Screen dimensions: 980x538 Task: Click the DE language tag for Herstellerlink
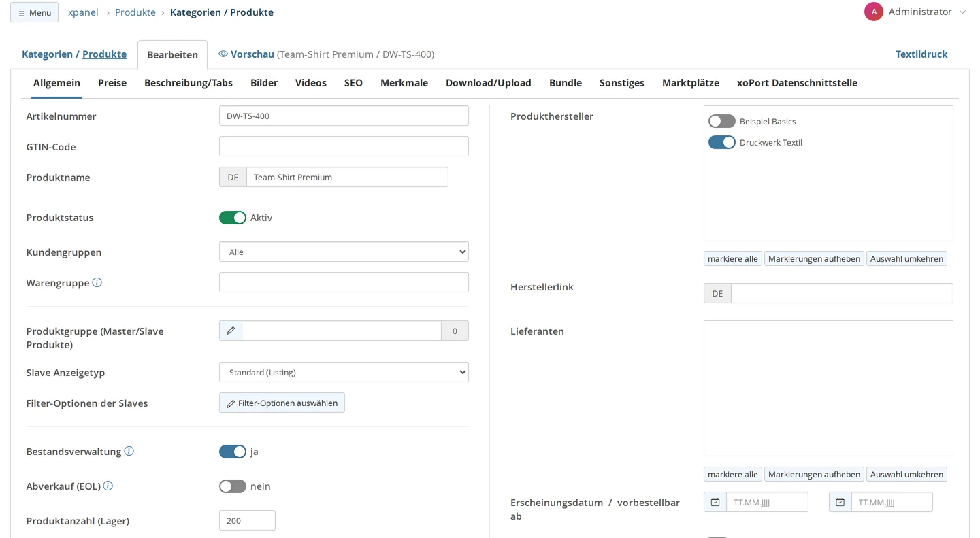point(717,293)
